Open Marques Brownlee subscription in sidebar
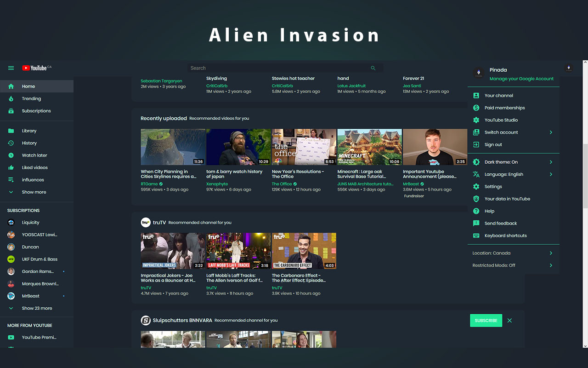Screen dimensions: 588x368 click(37, 284)
